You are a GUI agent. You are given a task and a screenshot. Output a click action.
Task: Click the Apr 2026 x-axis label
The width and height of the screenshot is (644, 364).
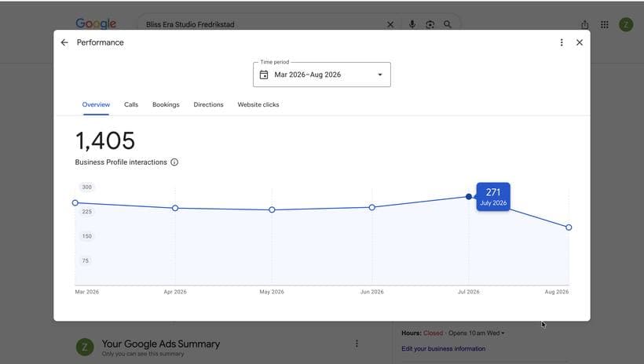tap(175, 292)
